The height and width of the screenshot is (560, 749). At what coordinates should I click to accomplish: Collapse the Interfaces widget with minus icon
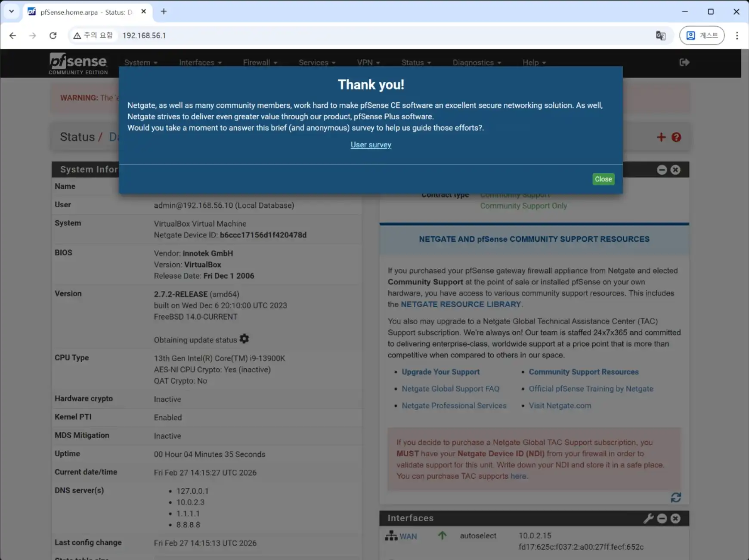coord(662,518)
